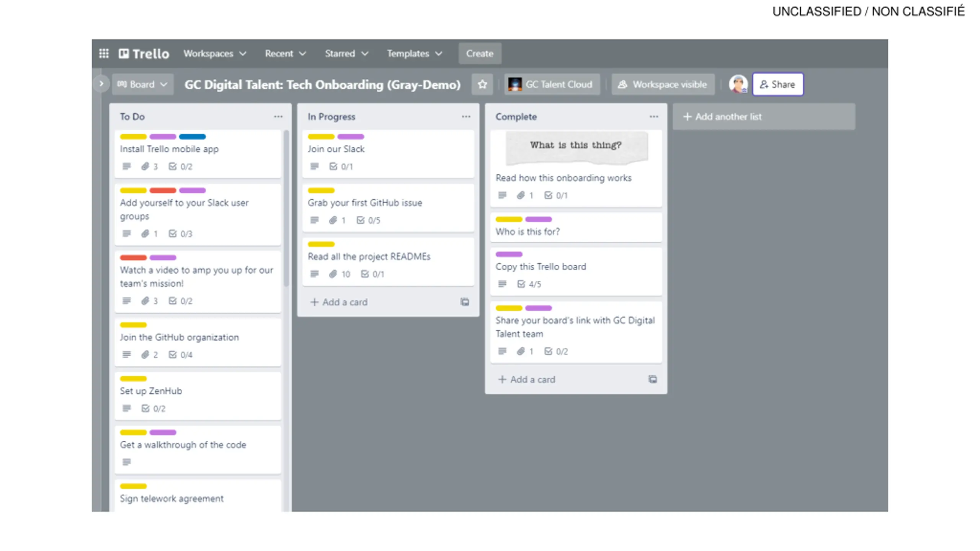Click the checklist badge on Copy this Trello board
Image resolution: width=980 pixels, height=551 pixels.
(x=529, y=284)
